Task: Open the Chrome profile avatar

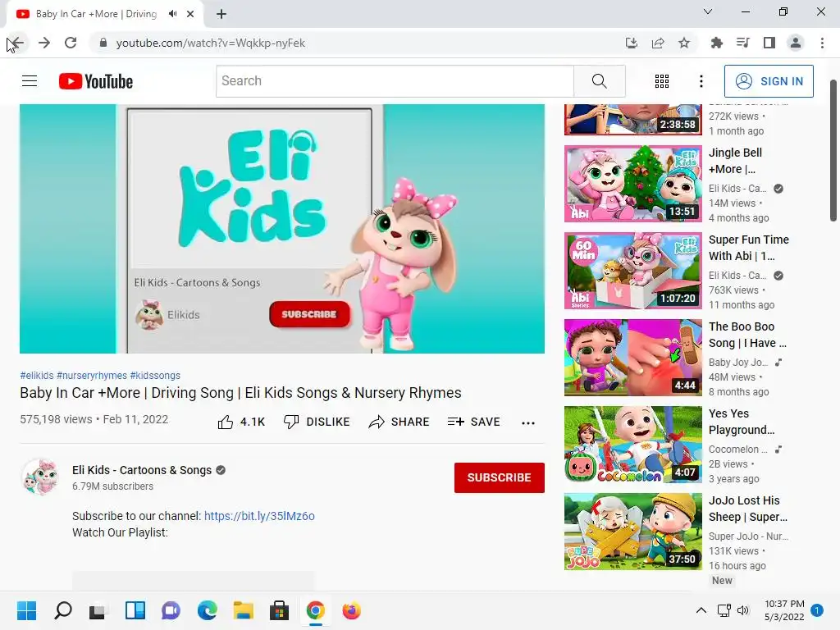Action: 796,43
